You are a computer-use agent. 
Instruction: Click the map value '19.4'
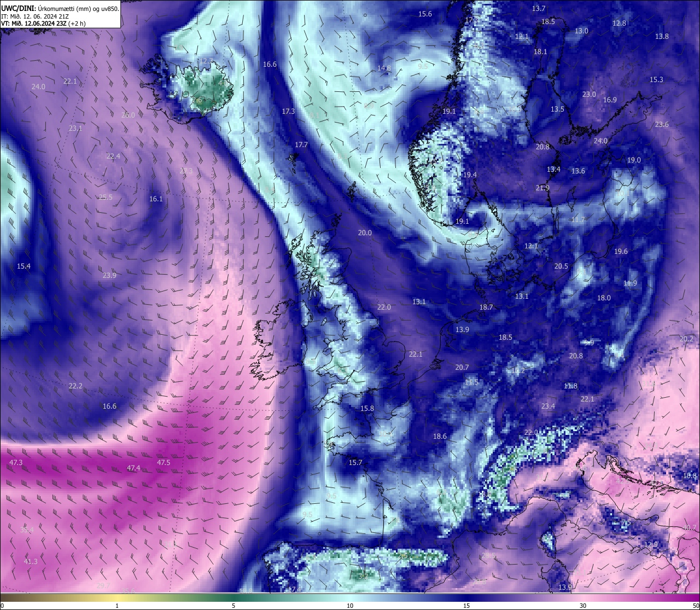[x=470, y=175]
